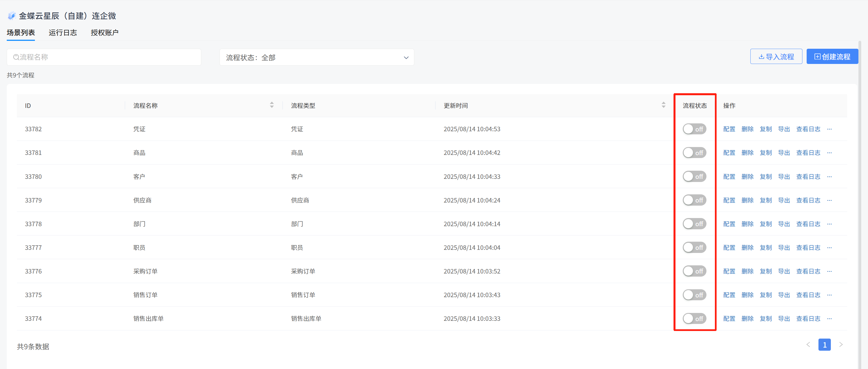The image size is (868, 369).
Task: Sort the table by 更新时间 sort arrows
Action: click(663, 105)
